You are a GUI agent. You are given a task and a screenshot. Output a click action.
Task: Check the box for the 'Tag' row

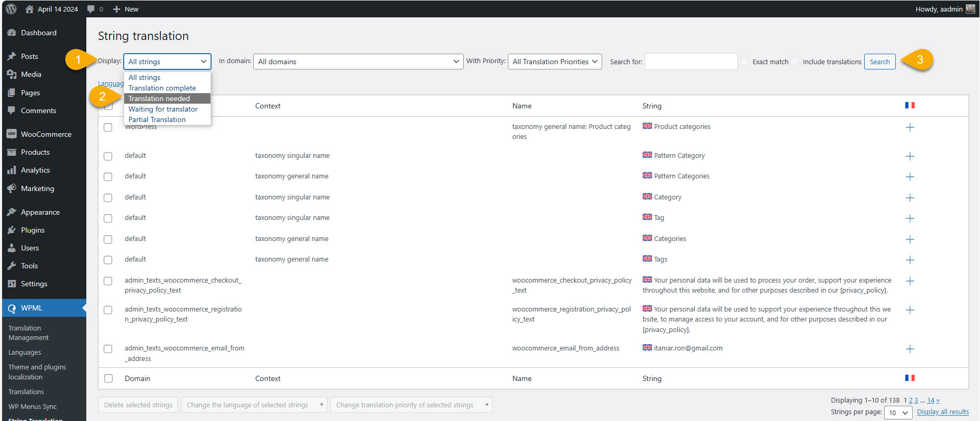[108, 218]
